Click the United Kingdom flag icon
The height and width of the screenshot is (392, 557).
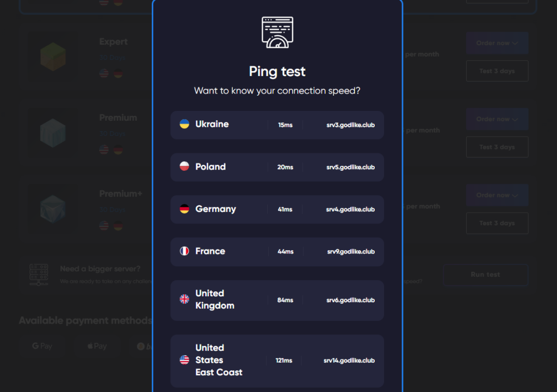pos(184,299)
